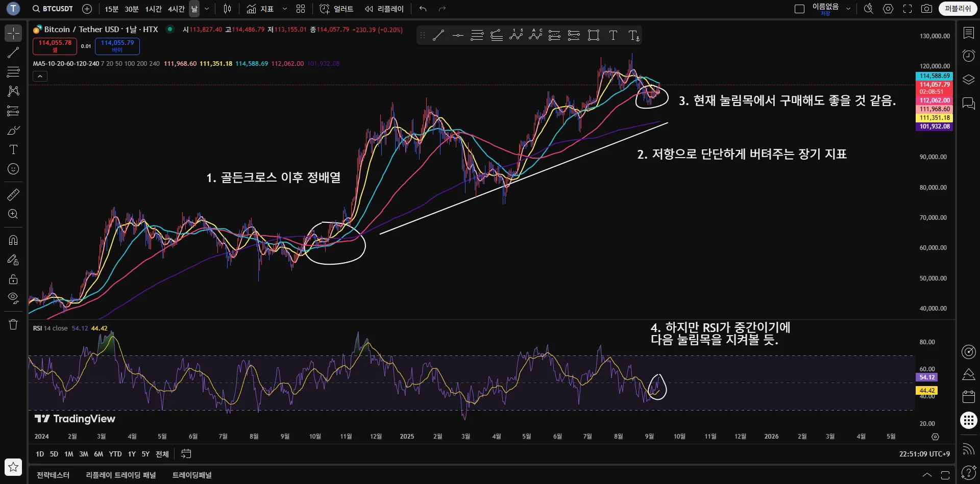Toggle hide all drawings eye icon

13,298
